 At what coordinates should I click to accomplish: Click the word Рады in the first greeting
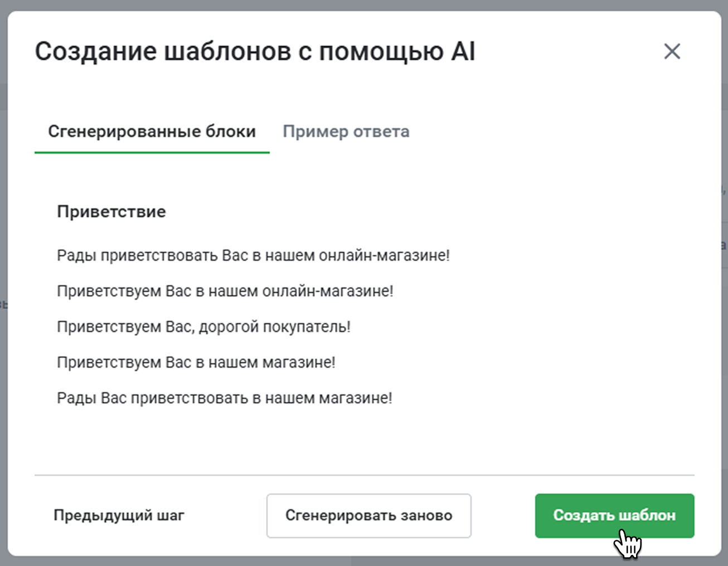[76, 256]
